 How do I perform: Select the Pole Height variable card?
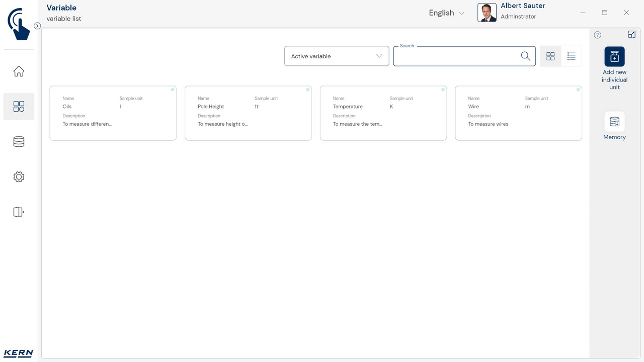pos(248,113)
